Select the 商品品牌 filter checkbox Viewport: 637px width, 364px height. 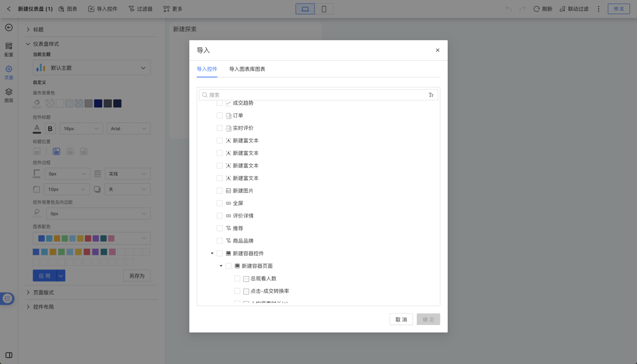tap(219, 241)
